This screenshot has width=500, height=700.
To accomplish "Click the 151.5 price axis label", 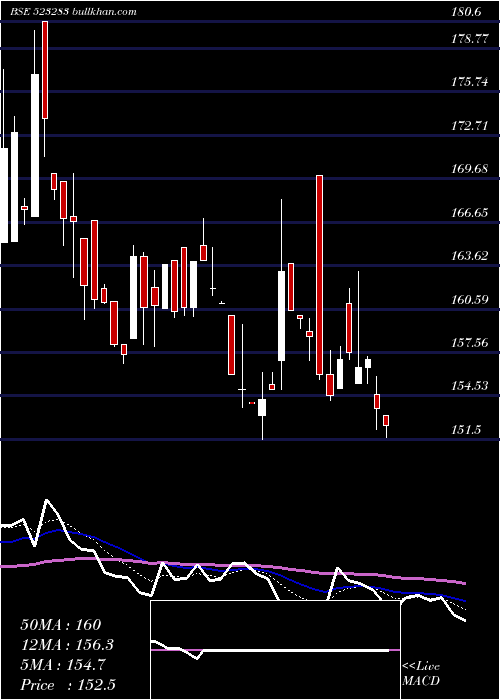I will point(467,430).
